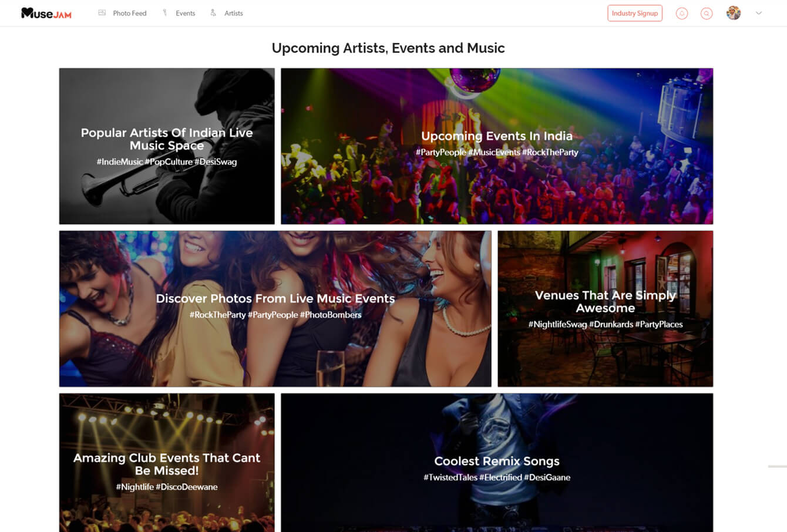Click the Artists person icon
The width and height of the screenshot is (787, 532).
[x=213, y=12]
